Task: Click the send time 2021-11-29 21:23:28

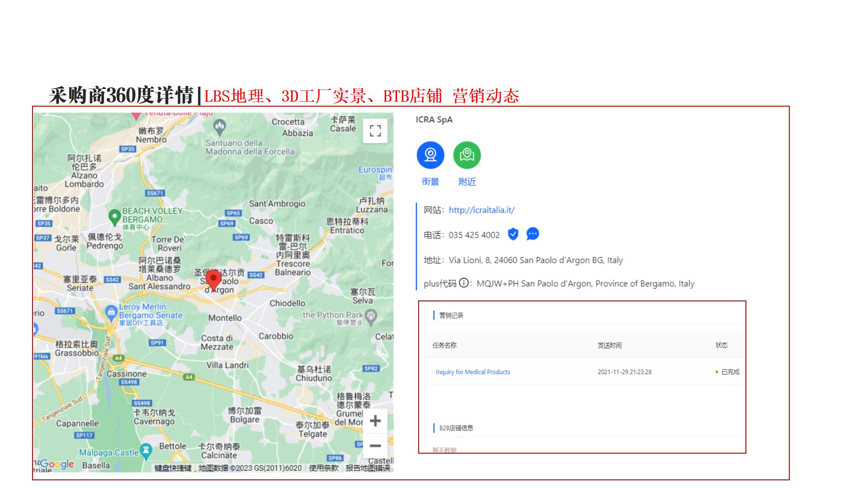Action: (x=624, y=372)
